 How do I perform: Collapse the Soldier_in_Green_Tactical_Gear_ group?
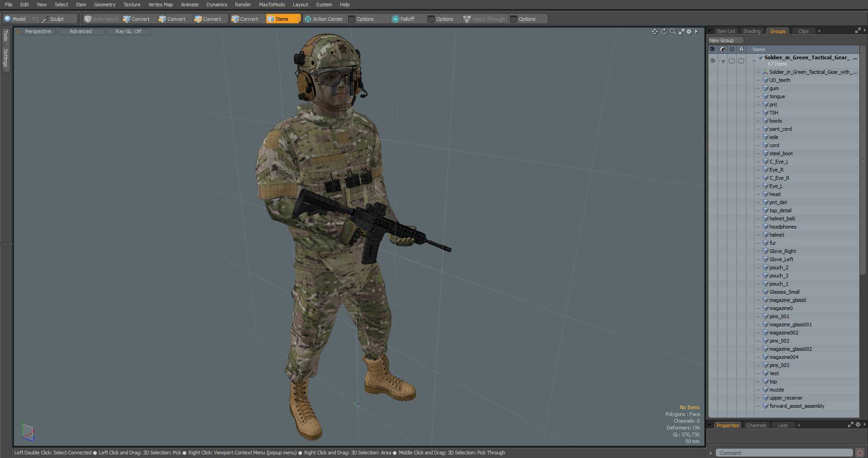tap(754, 60)
